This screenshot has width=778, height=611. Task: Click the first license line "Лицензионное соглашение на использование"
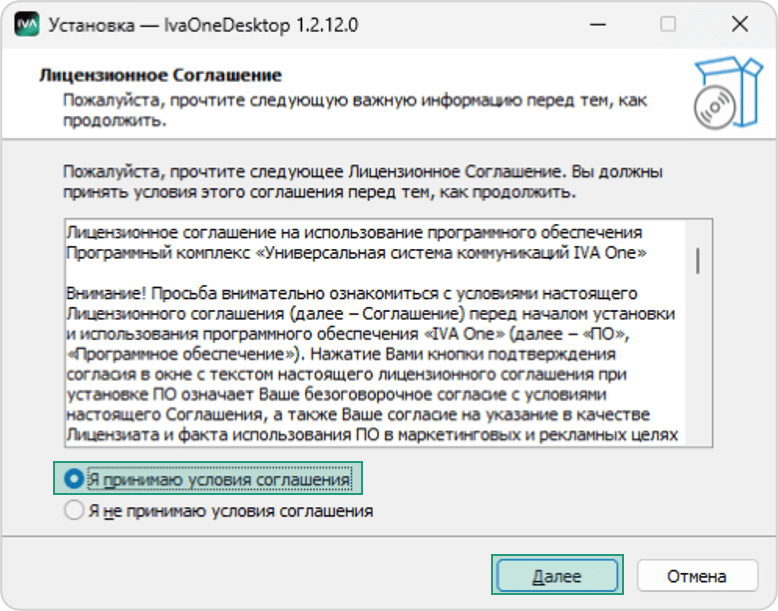tap(354, 232)
